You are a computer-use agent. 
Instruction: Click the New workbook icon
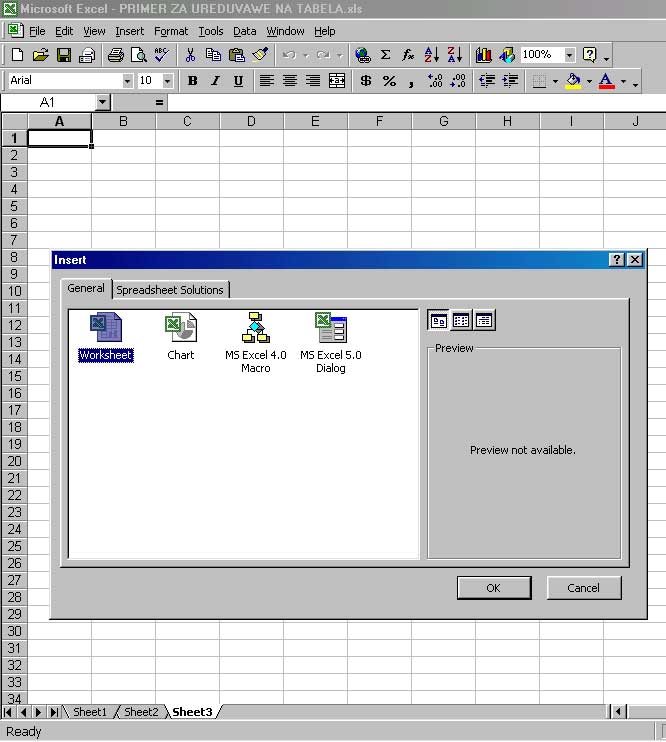coord(17,55)
